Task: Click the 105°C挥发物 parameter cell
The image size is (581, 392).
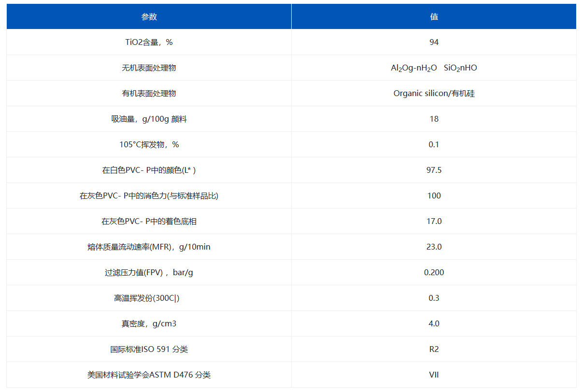Action: point(149,144)
